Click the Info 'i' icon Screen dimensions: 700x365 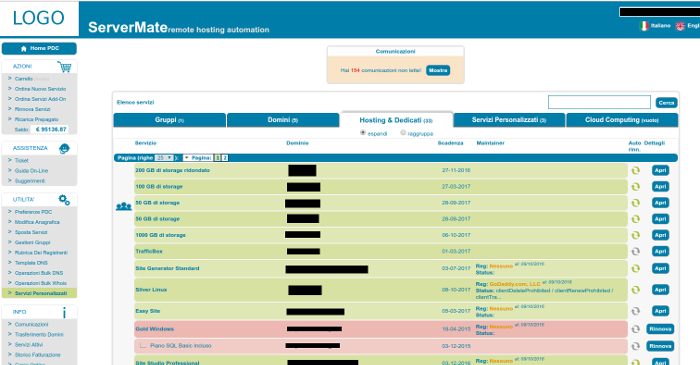(64, 312)
